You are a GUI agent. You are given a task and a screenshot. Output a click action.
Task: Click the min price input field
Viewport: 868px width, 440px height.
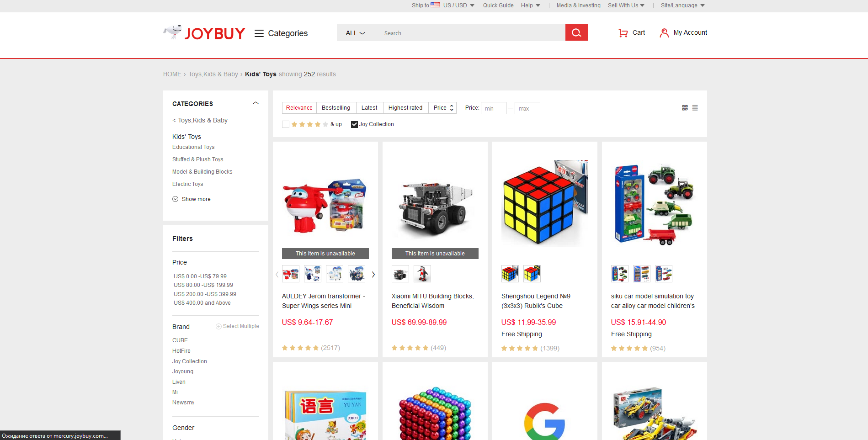(494, 108)
